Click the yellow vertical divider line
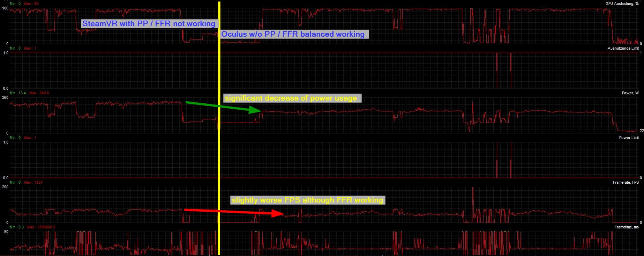 219,140
